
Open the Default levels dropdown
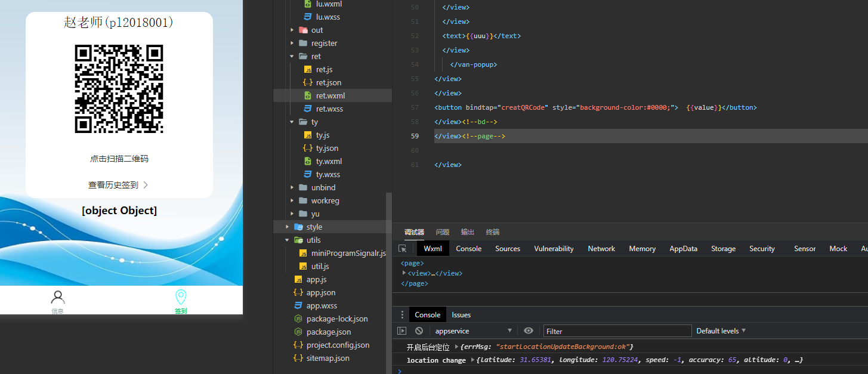tap(721, 330)
